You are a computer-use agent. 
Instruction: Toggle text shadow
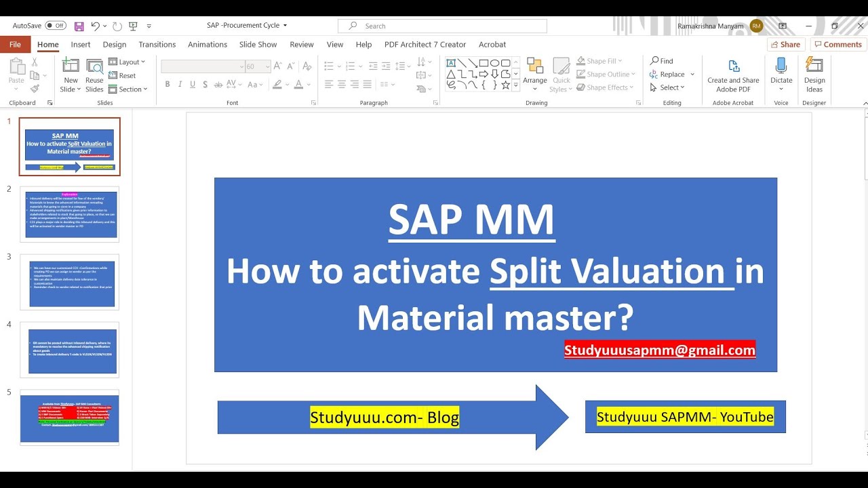pos(205,85)
